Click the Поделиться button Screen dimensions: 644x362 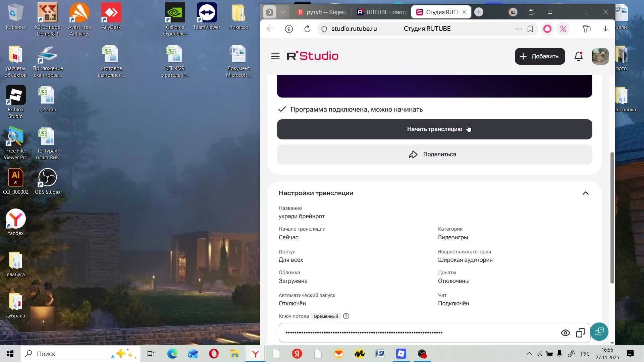434,155
